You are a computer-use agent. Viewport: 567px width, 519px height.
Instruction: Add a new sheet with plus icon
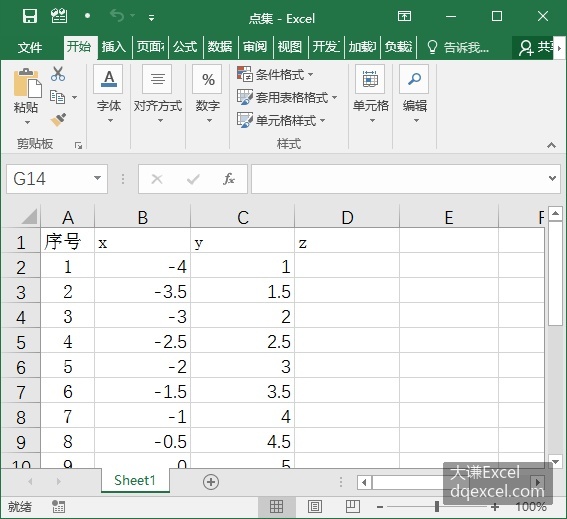[x=211, y=482]
